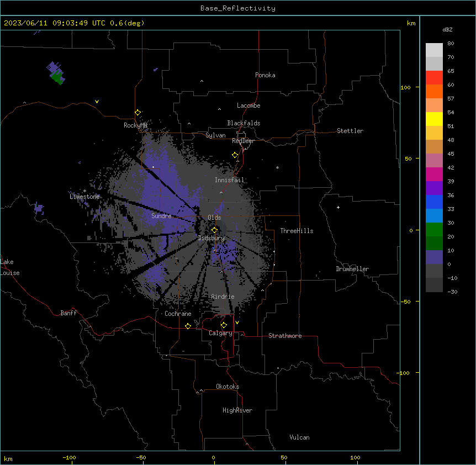The height and width of the screenshot is (465, 476).
Task: Select the red 60-65 dBZ legend color
Action: (x=434, y=77)
